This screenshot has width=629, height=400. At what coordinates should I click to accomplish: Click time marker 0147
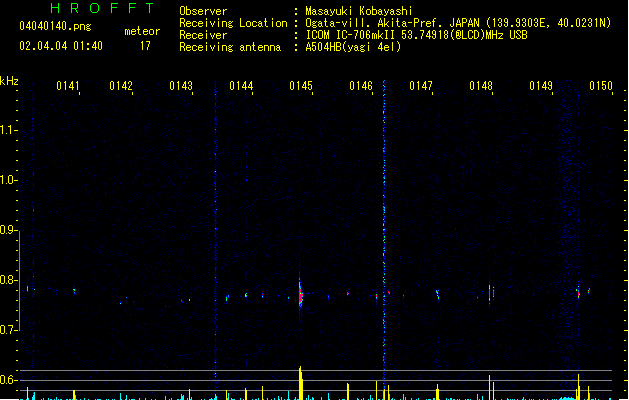point(421,86)
